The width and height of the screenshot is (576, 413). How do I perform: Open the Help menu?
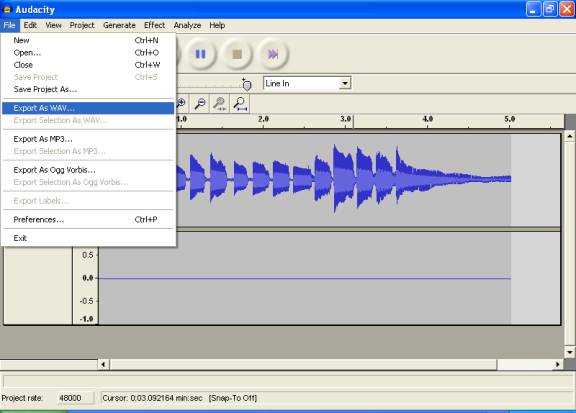tap(217, 25)
